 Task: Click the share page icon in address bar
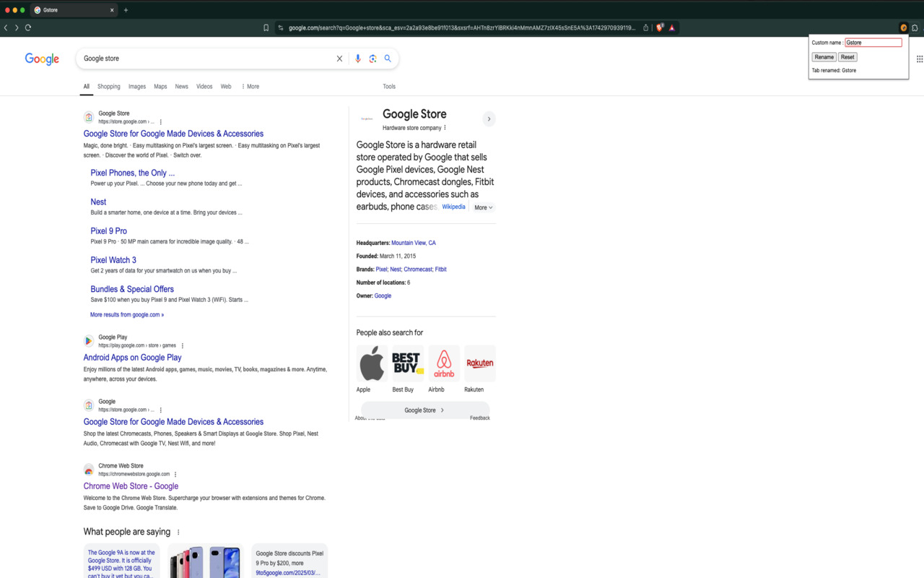pyautogui.click(x=646, y=27)
